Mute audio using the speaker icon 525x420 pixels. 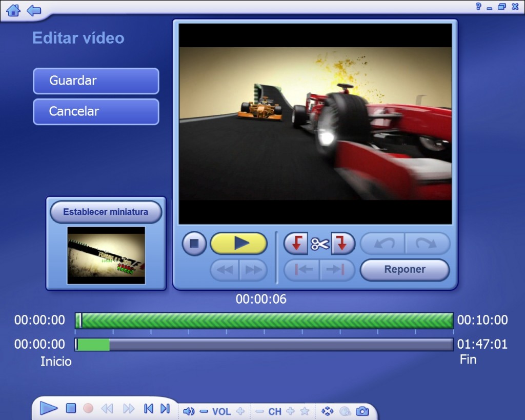(189, 411)
